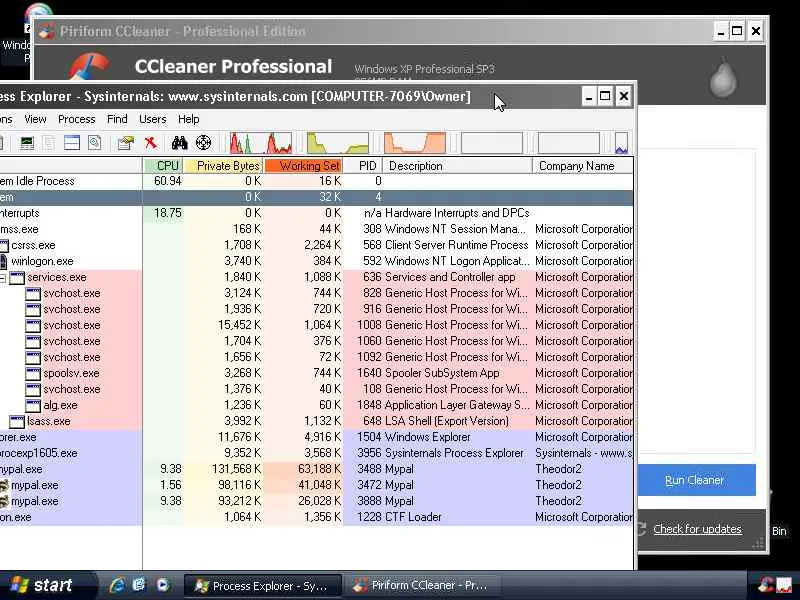Select the Find Window's Process crosshair icon
The image size is (800, 600).
[203, 143]
